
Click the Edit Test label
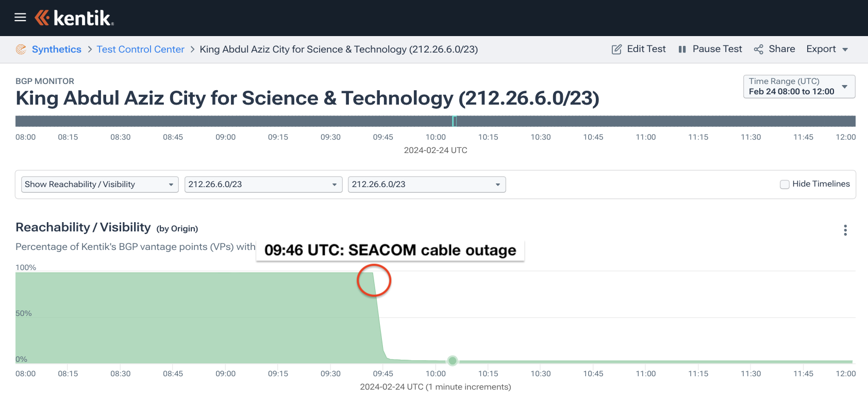click(646, 49)
